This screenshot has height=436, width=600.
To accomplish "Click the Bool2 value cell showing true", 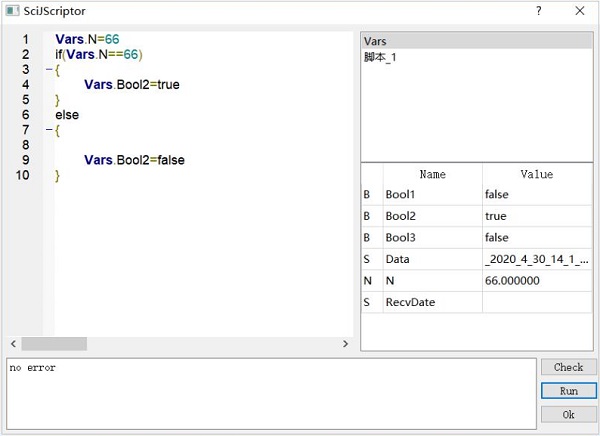I will (537, 216).
